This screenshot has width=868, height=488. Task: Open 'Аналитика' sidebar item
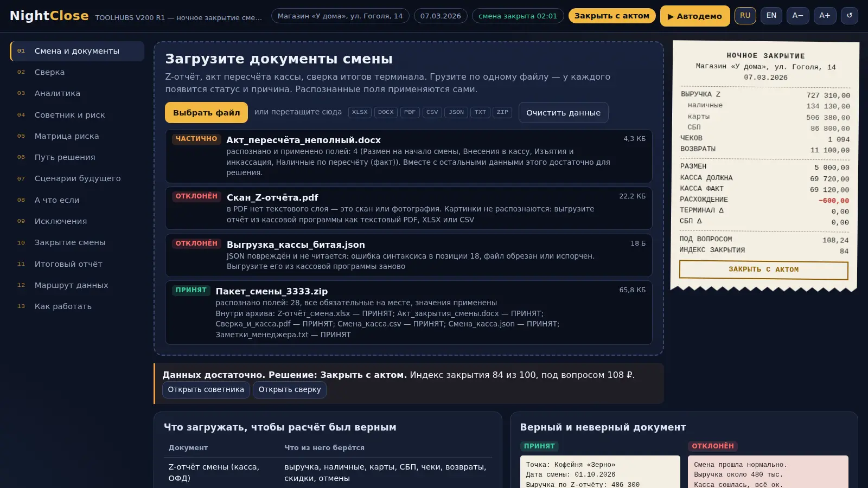(77, 93)
